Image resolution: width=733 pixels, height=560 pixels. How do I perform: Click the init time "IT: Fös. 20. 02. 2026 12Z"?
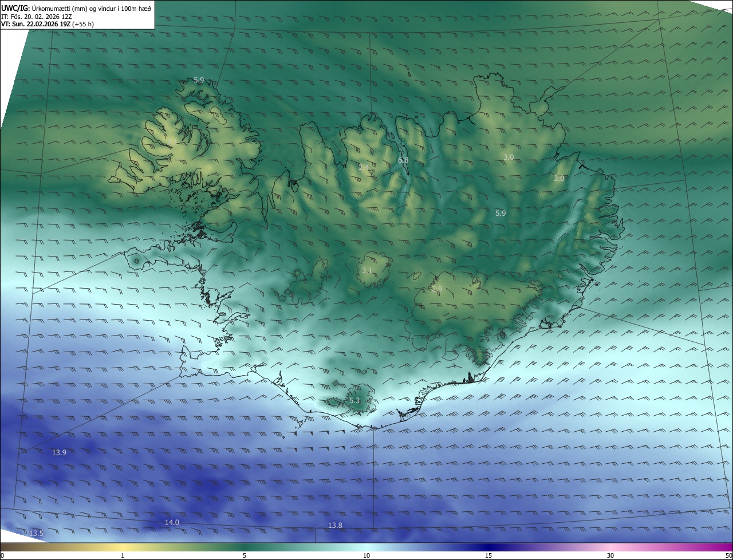click(x=37, y=16)
